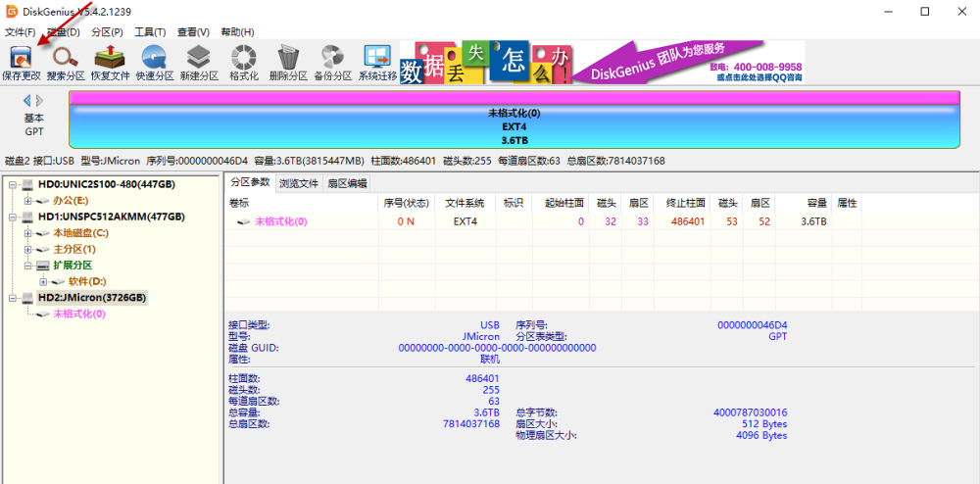Select 软件(D:) in disk tree
This screenshot has width=980, height=484.
pyautogui.click(x=87, y=281)
